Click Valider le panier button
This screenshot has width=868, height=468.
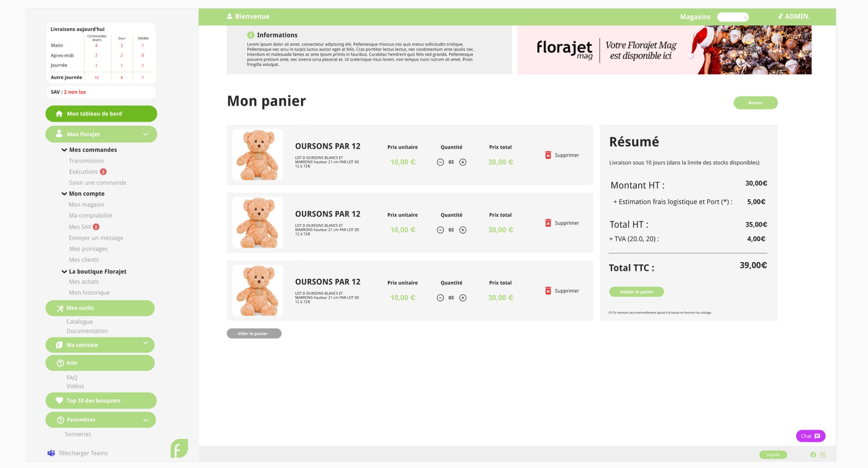(636, 292)
